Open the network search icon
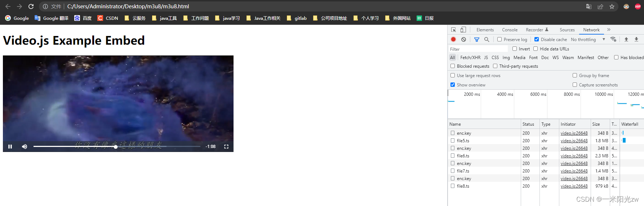The image size is (644, 206). 487,39
